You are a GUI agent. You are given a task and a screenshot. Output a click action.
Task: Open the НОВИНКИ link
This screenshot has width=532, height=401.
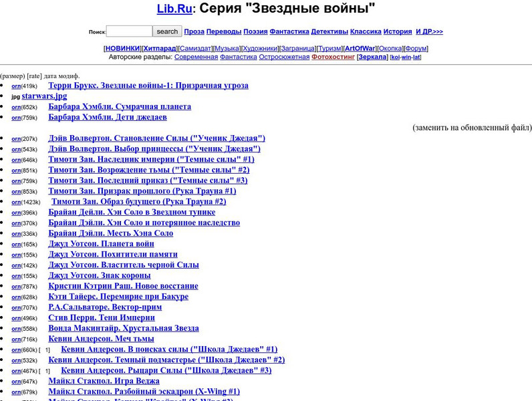[123, 49]
